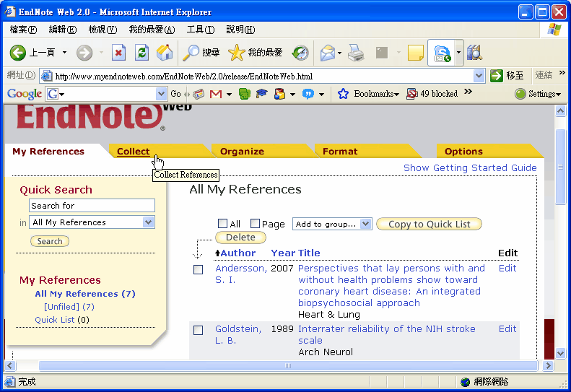Click the horizontal scrollbar at page bottom

coord(287,366)
